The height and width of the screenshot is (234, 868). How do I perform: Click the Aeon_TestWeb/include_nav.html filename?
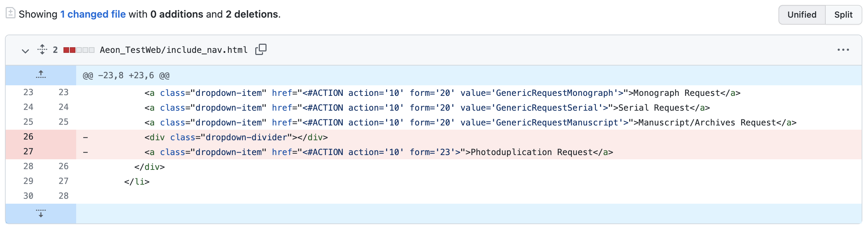[172, 50]
